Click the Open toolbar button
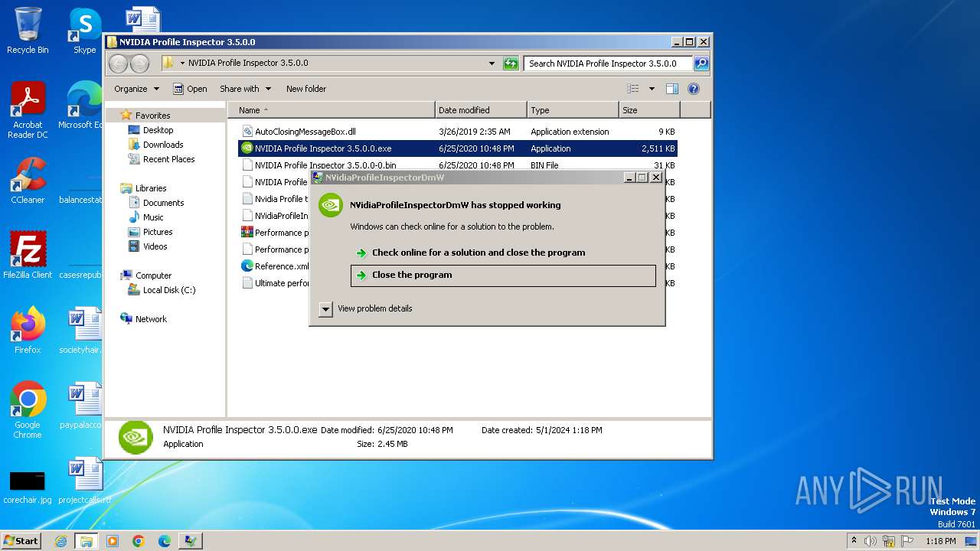The height and width of the screenshot is (551, 980). (x=190, y=89)
